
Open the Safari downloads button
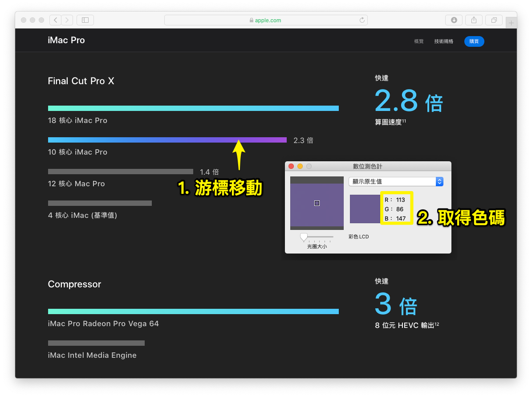[x=454, y=20]
